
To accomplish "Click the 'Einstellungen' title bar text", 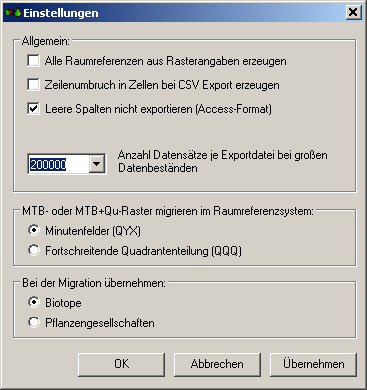I will tap(61, 13).
